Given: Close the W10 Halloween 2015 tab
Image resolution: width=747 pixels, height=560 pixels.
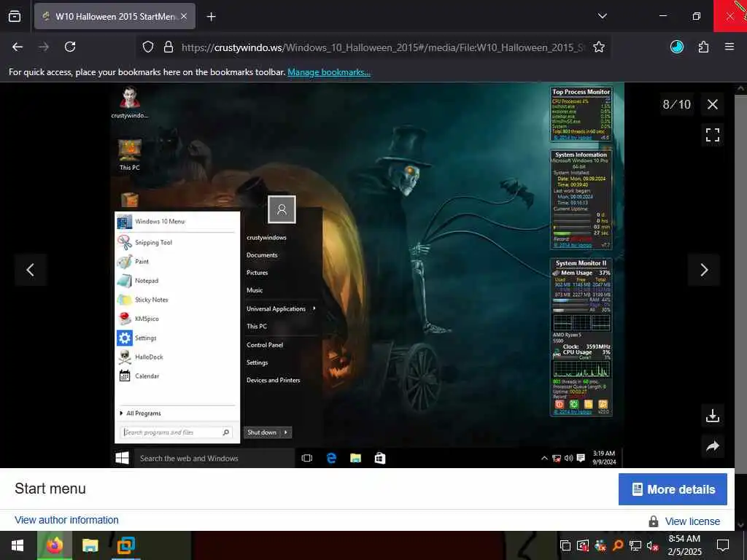Looking at the screenshot, I should pos(184,16).
